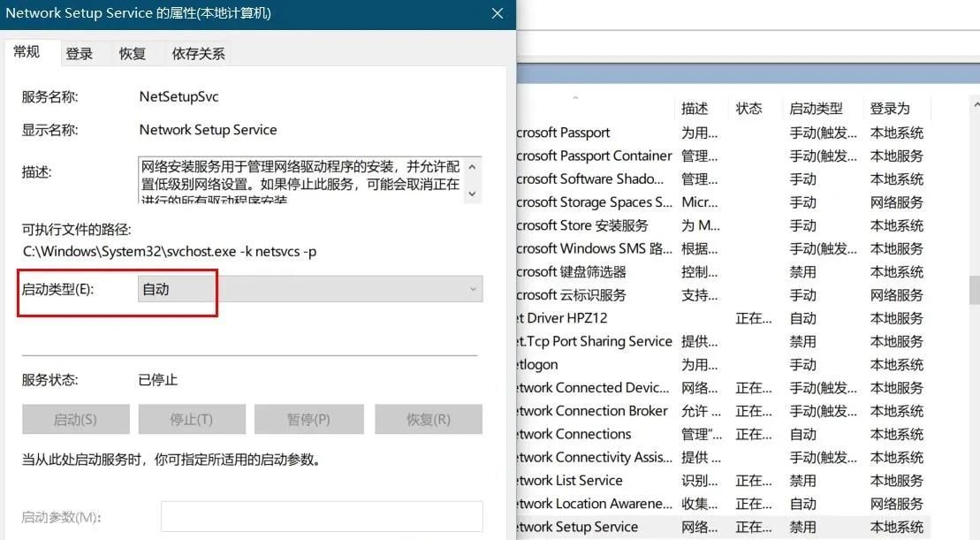Viewport: 980px width, 540px height.
Task: Expand the dropdown arrow beside 自动
Action: pyautogui.click(x=474, y=288)
